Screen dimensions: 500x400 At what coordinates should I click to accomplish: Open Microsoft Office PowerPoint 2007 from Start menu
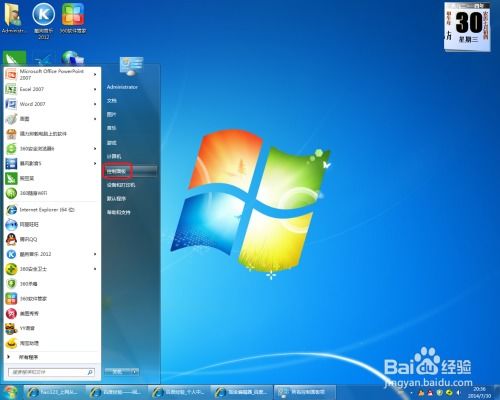[52, 74]
